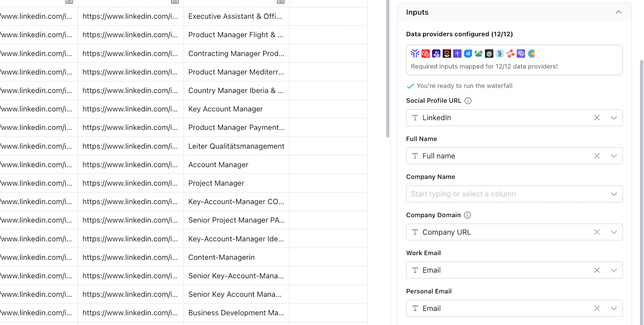The height and width of the screenshot is (325, 644).
Task: Collapse the Inputs section
Action: (618, 12)
